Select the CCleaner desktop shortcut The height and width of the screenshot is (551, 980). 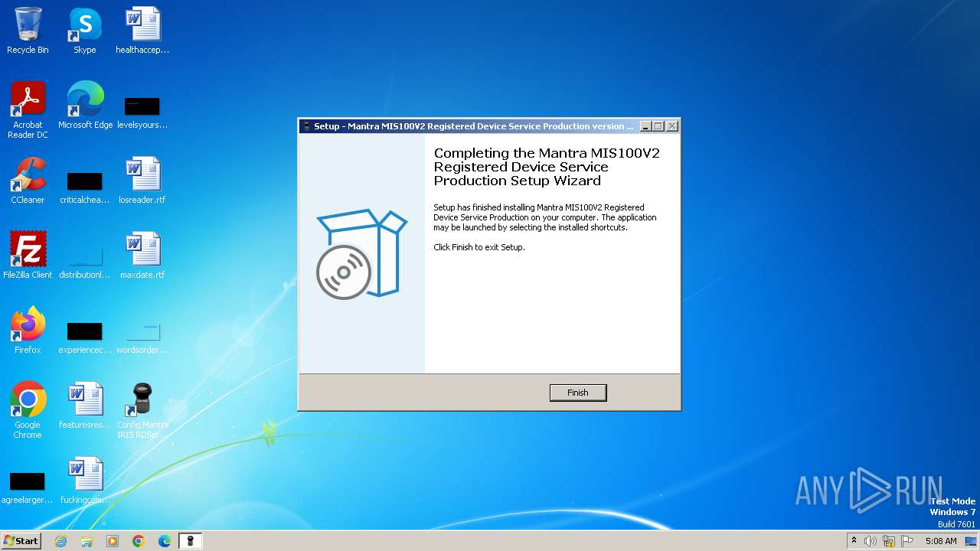(x=28, y=181)
